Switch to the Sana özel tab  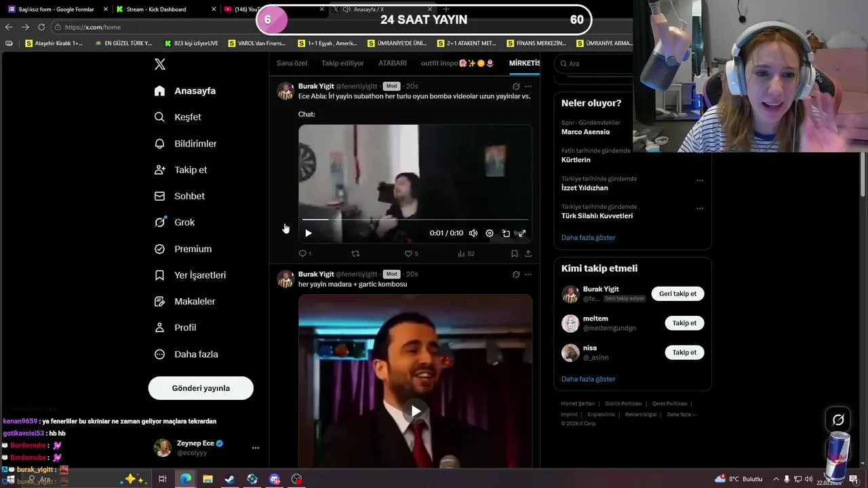(x=292, y=63)
